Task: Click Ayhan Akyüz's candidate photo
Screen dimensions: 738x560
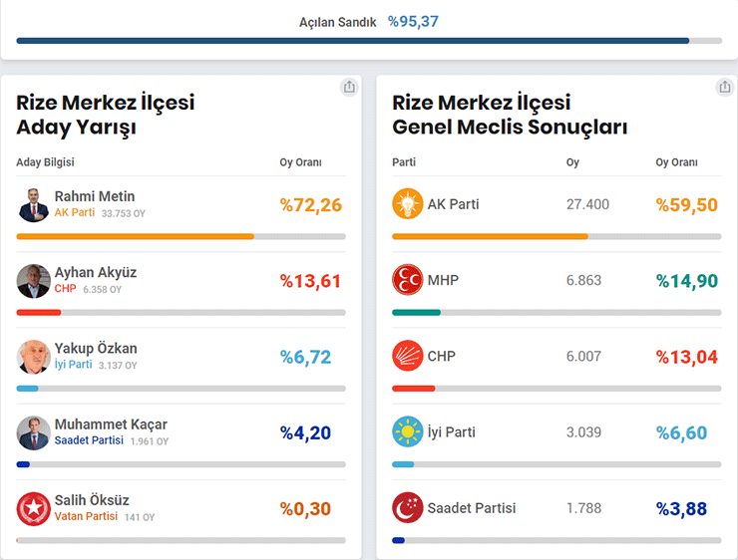Action: click(33, 280)
